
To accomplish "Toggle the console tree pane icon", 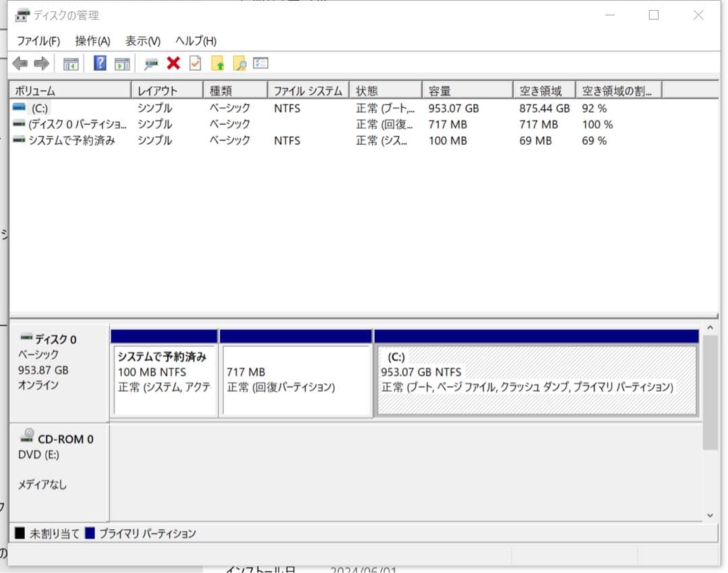I will click(x=71, y=63).
